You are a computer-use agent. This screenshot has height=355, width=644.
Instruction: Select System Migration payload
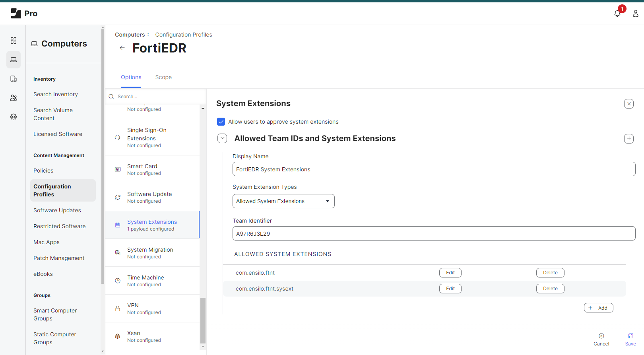click(x=152, y=253)
